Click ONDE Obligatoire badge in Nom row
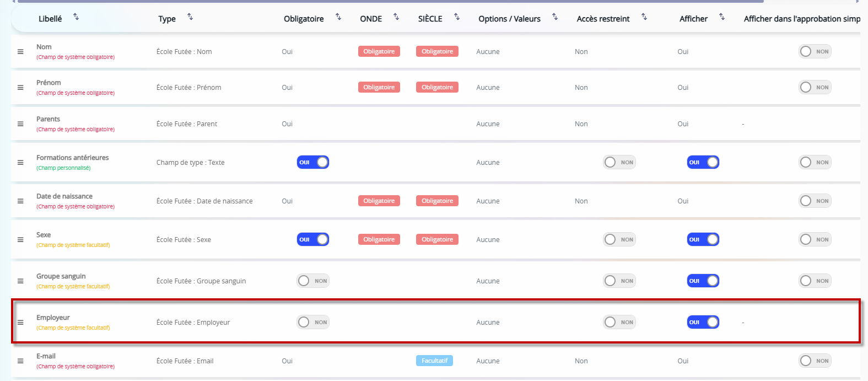 [379, 51]
